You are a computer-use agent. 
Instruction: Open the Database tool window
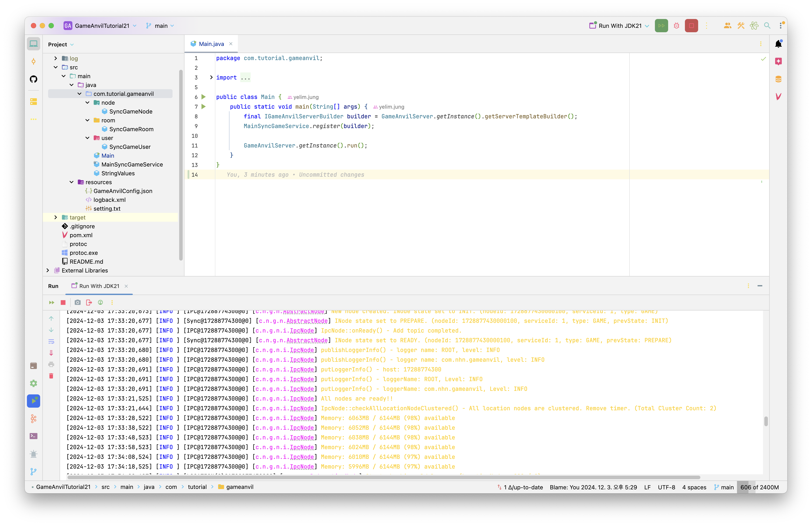(x=778, y=79)
